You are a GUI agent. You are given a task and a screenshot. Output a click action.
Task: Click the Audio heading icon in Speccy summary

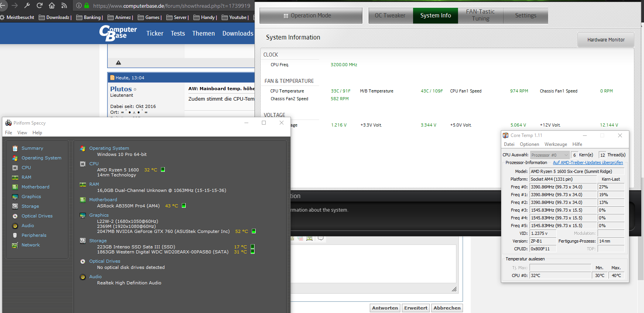83,277
